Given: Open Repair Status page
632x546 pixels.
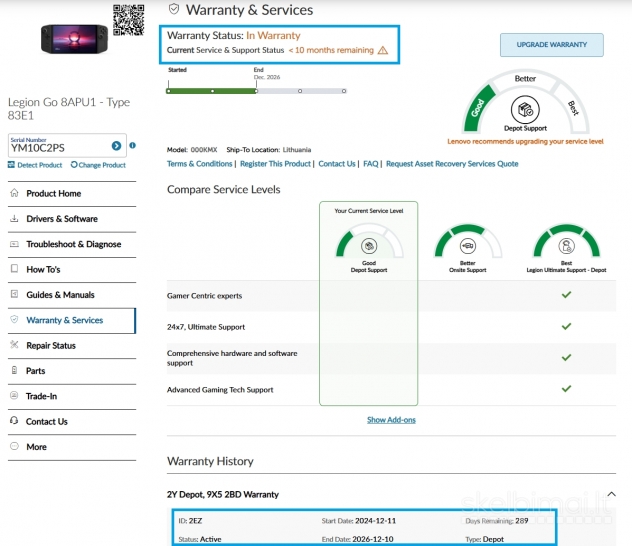Looking at the screenshot, I should (x=50, y=346).
